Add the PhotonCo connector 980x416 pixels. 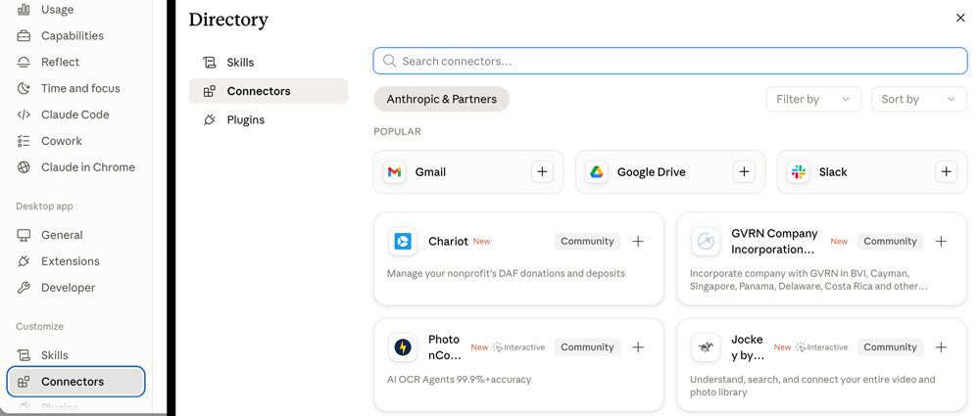638,347
